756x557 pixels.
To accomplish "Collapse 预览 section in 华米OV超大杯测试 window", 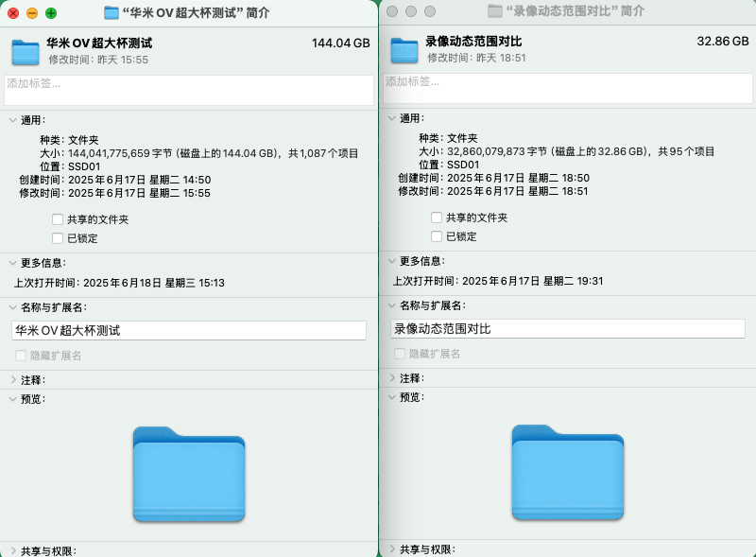I will [x=13, y=399].
